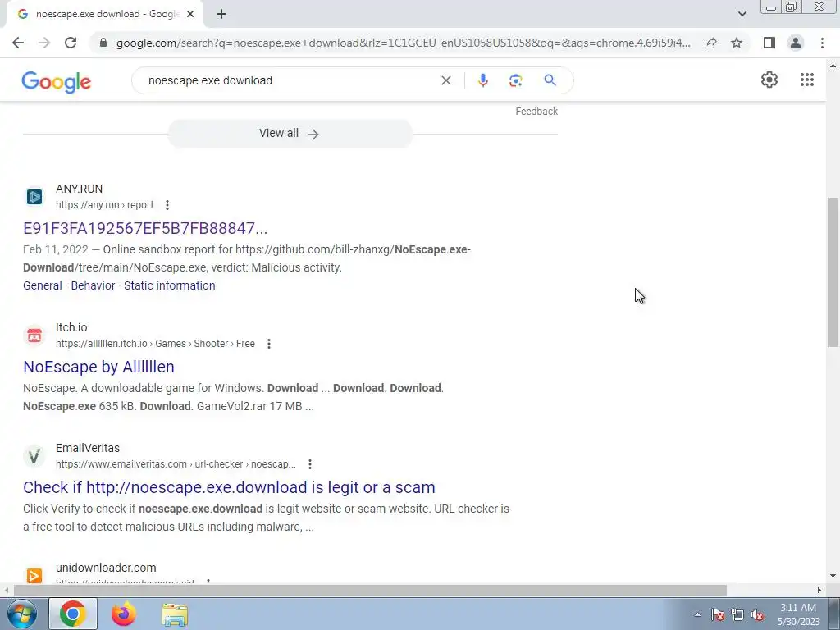The image size is (840, 630).
Task: Open options for the Itch.io result
Action: [x=269, y=344]
